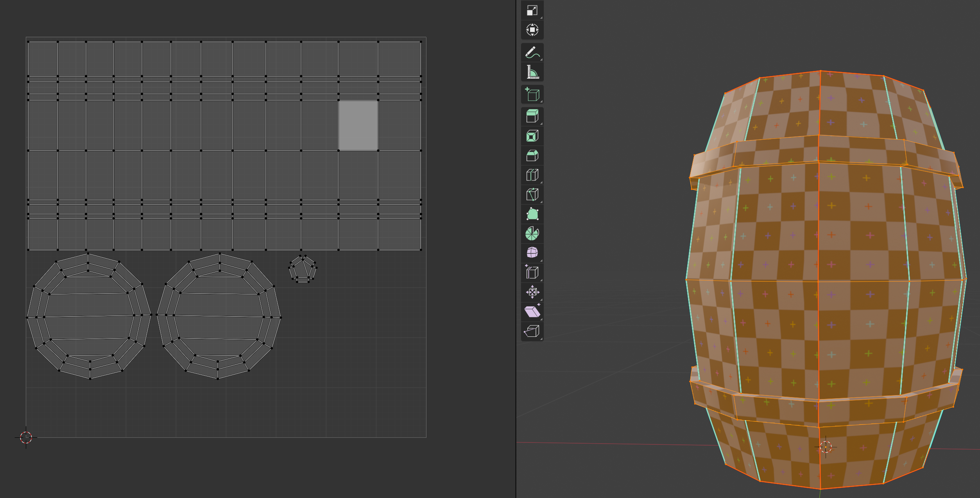Click the 2D cursor in UV editor
The image size is (980, 498).
pos(26,437)
